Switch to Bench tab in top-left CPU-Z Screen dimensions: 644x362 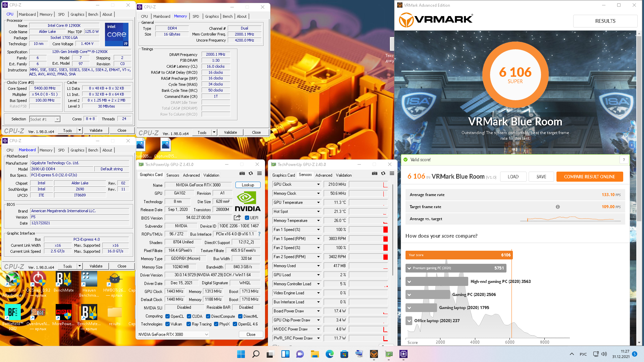93,14
